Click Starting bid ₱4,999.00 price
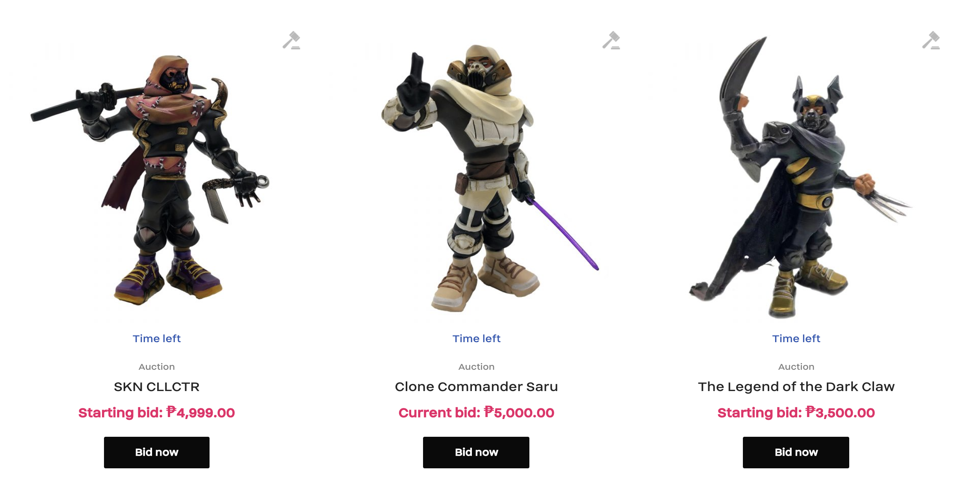 pyautogui.click(x=157, y=412)
